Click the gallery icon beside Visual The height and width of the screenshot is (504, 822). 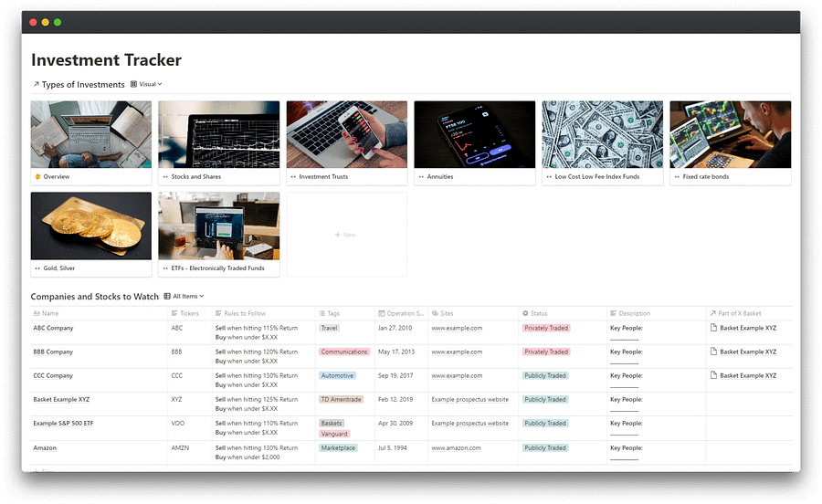(x=133, y=84)
